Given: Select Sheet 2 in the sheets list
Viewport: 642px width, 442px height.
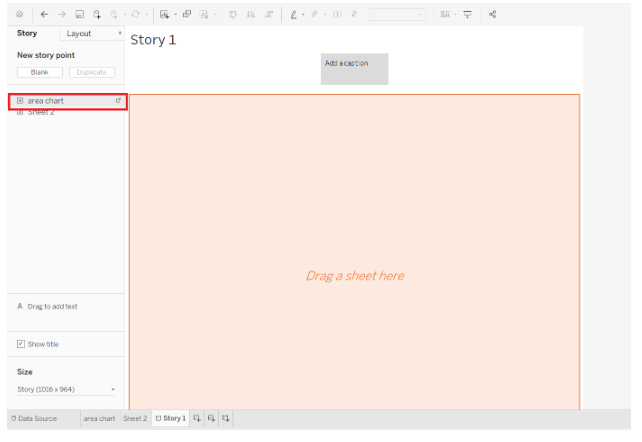Looking at the screenshot, I should (41, 112).
